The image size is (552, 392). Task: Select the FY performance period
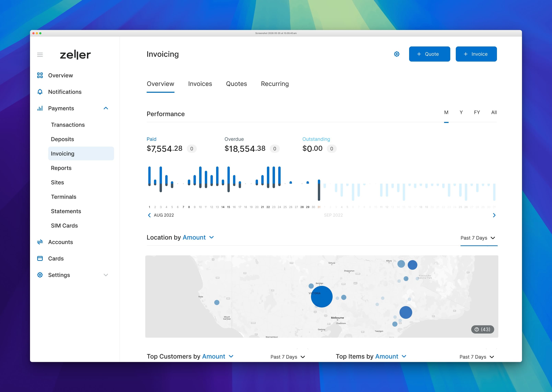point(477,112)
